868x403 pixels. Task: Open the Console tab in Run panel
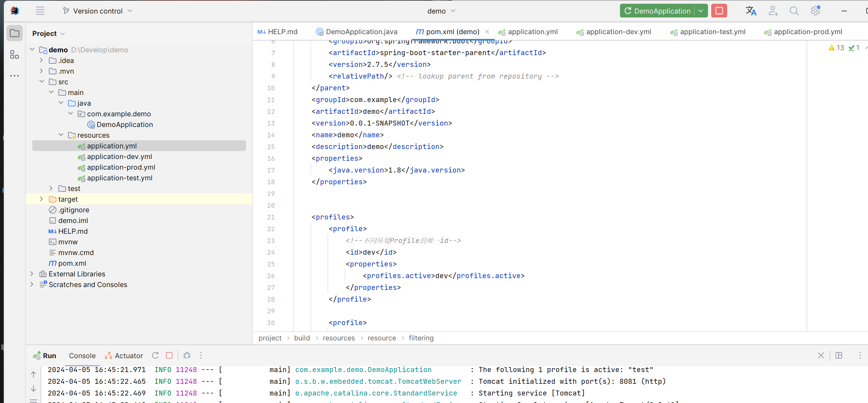coord(82,356)
